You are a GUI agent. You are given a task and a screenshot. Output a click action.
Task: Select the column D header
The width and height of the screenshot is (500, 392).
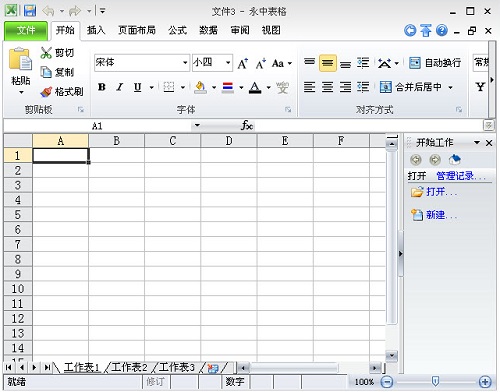[229, 141]
